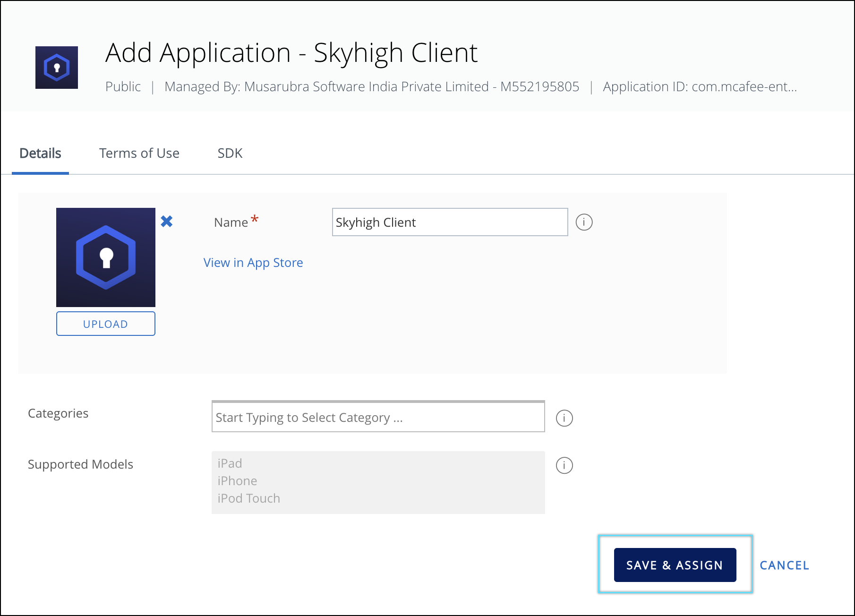This screenshot has height=616, width=855.
Task: Click the truncated Application ID text
Action: pos(700,87)
